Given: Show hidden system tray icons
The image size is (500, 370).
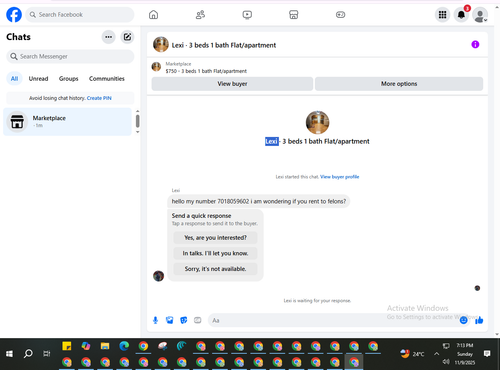Looking at the screenshot, I should (x=436, y=354).
